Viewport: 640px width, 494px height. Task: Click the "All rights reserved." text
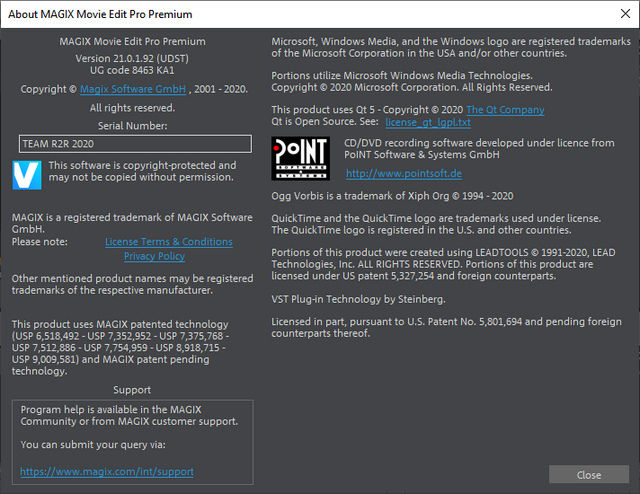coord(132,108)
